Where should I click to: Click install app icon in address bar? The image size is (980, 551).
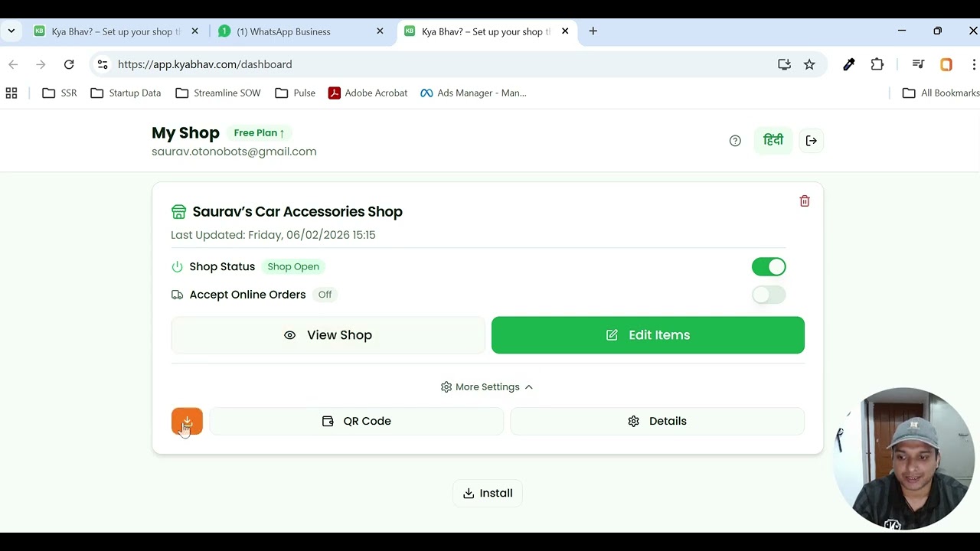784,64
